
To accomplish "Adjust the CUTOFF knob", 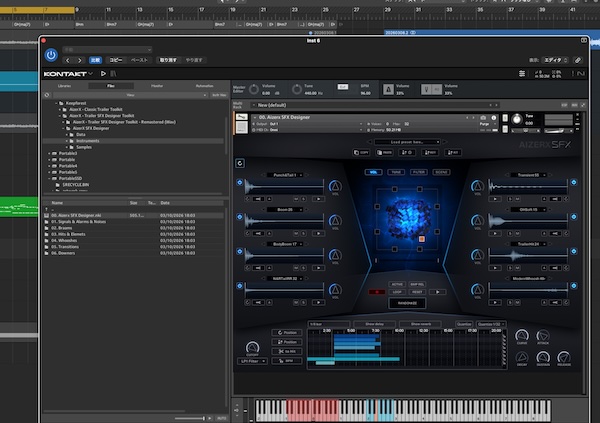I will (252, 347).
